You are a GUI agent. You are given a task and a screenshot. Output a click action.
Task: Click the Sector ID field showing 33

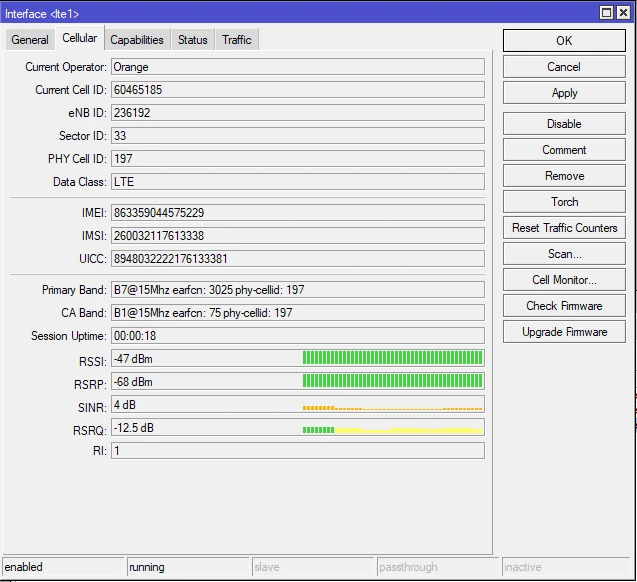click(298, 136)
